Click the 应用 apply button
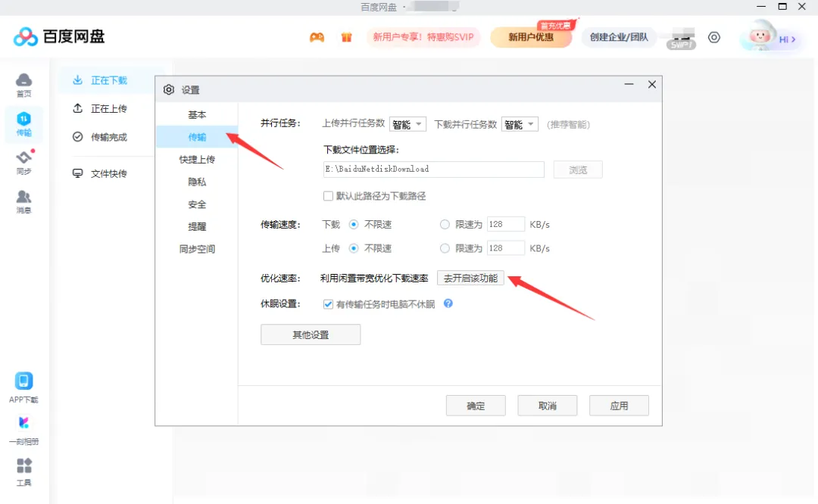 [x=620, y=406]
